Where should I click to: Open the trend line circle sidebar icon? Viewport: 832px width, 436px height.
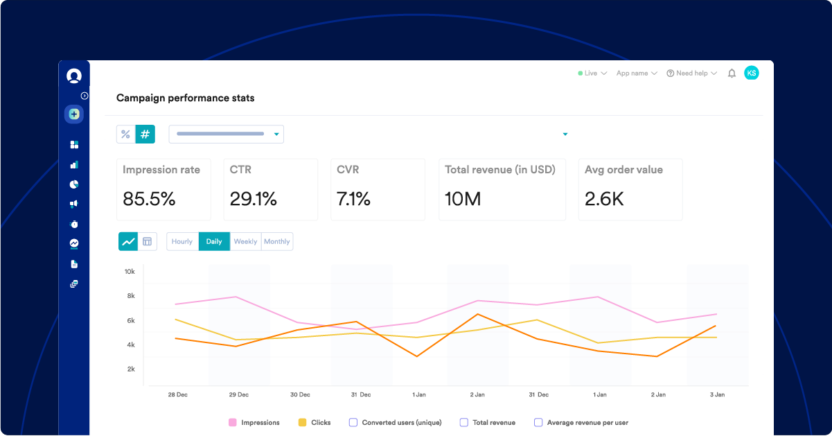[74, 243]
